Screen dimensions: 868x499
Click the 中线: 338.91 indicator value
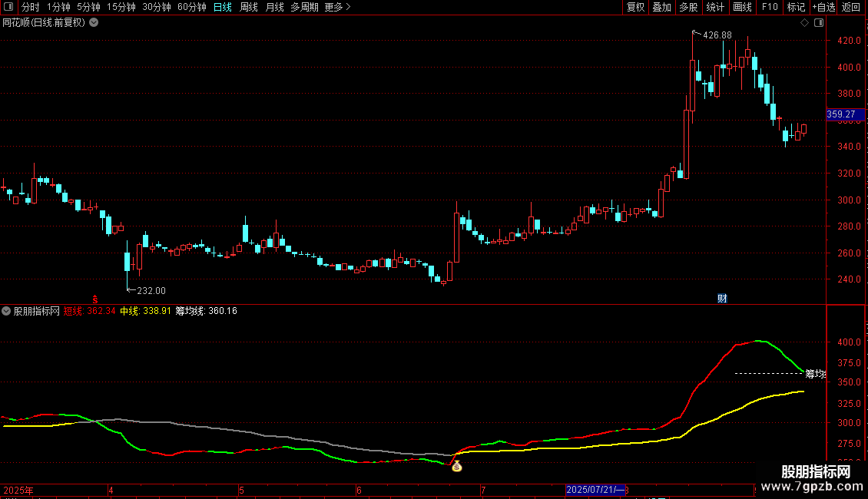click(x=146, y=311)
